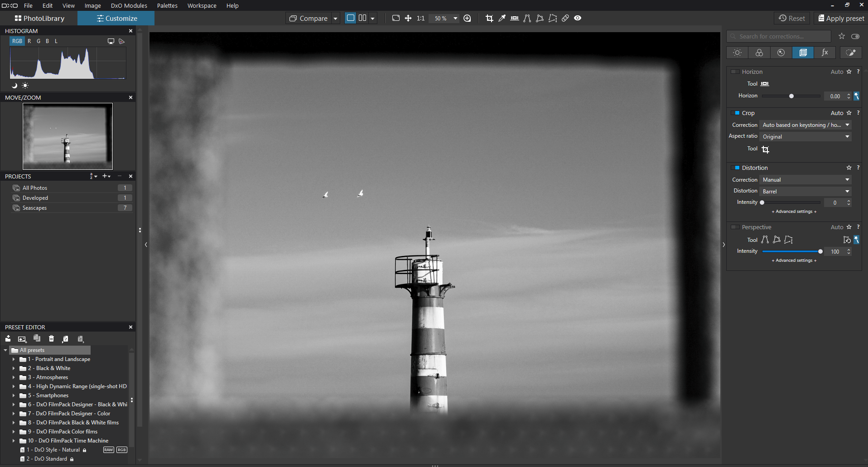Expand the 2 - Black & White preset folder
The width and height of the screenshot is (868, 467).
[x=14, y=368]
